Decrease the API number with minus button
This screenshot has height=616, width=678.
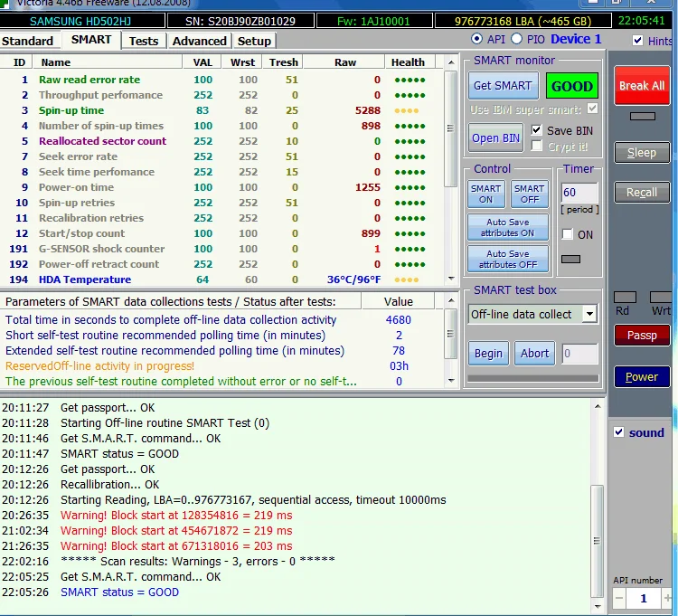pos(618,598)
